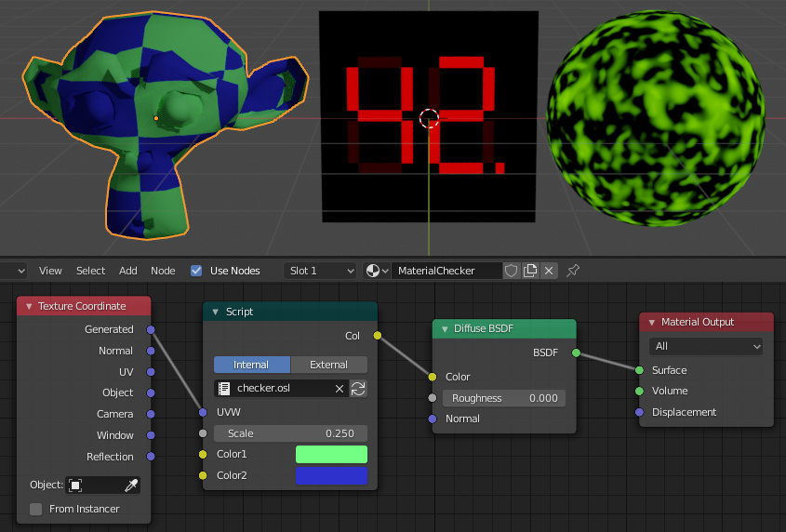786x532 pixels.
Task: Reload the checker.osl script
Action: [358, 389]
